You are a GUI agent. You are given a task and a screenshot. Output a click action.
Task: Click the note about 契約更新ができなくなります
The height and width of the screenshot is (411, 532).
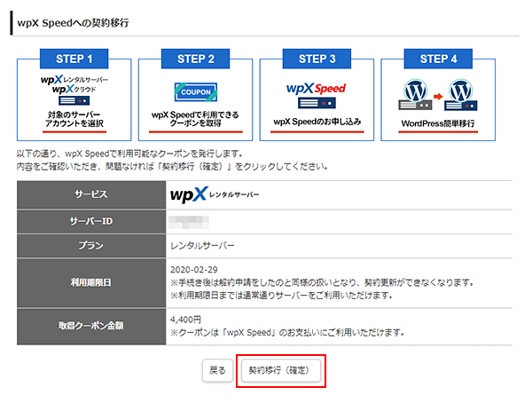[x=322, y=282]
